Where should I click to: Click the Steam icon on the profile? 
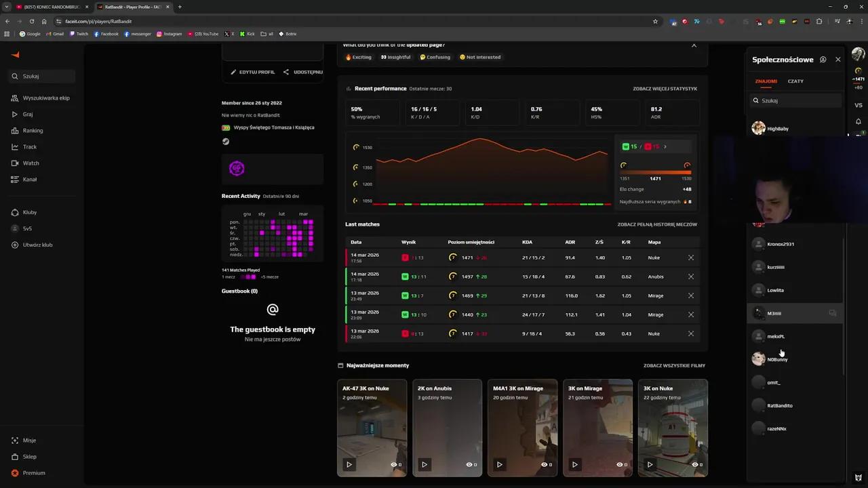pos(226,142)
